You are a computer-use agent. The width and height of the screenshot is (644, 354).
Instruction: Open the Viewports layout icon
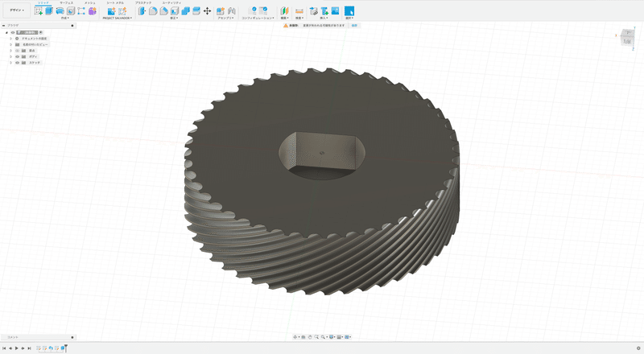click(x=347, y=337)
